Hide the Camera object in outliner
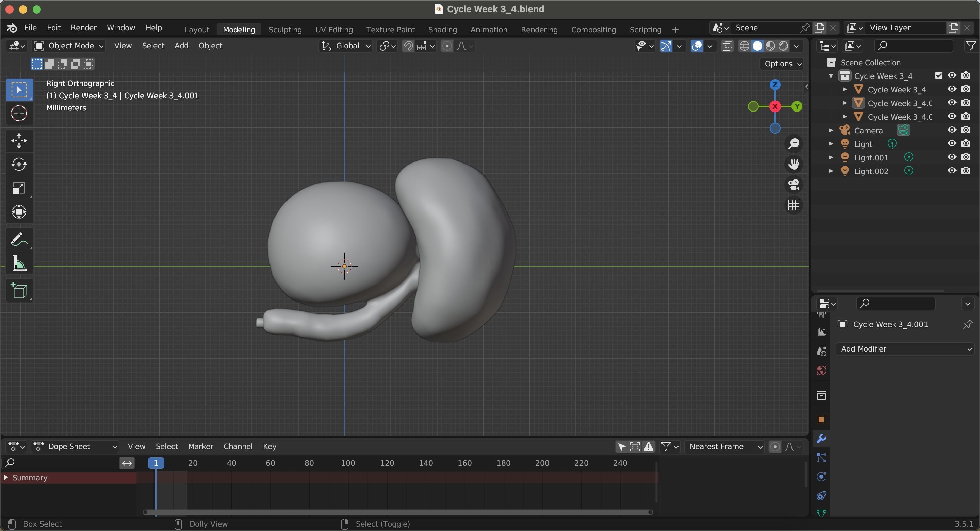This screenshot has height=531, width=980. pyautogui.click(x=952, y=130)
